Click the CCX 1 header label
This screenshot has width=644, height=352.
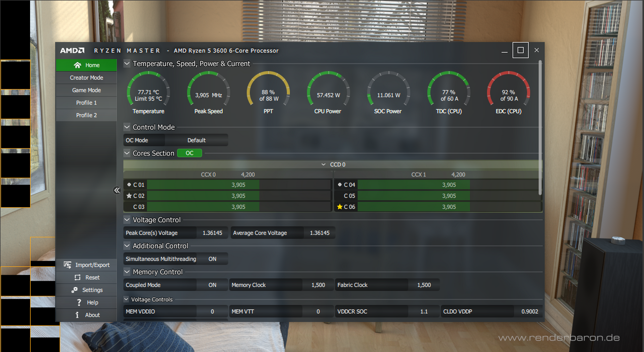[419, 174]
